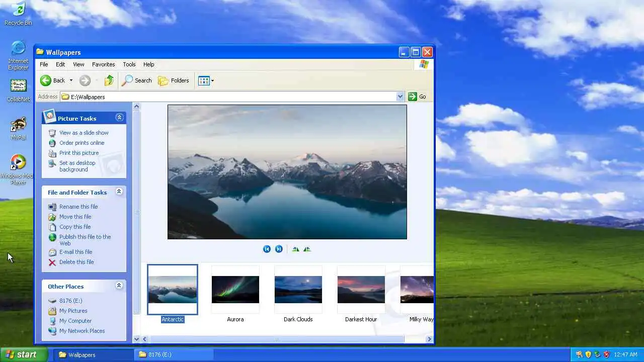Click E-mail this file

point(75,252)
